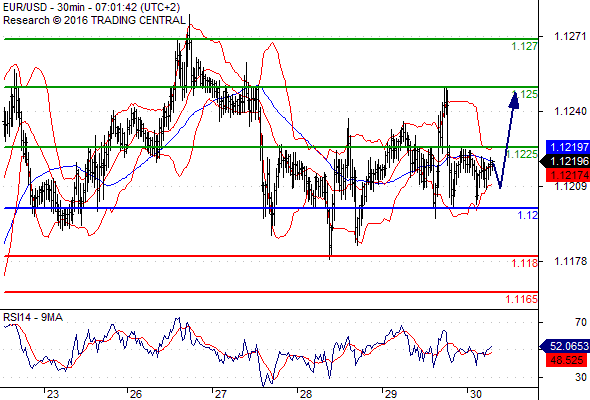
Task: Click the red 1.1165 support label
Action: pyautogui.click(x=522, y=300)
